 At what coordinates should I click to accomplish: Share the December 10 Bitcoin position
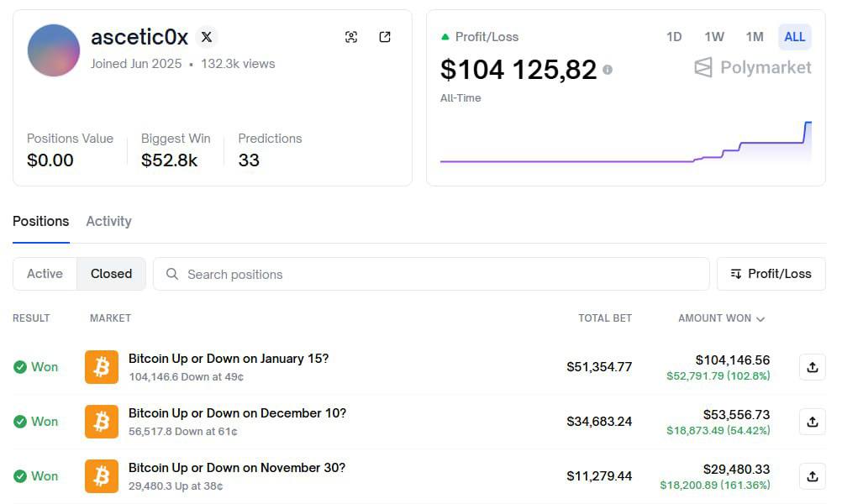pyautogui.click(x=812, y=422)
